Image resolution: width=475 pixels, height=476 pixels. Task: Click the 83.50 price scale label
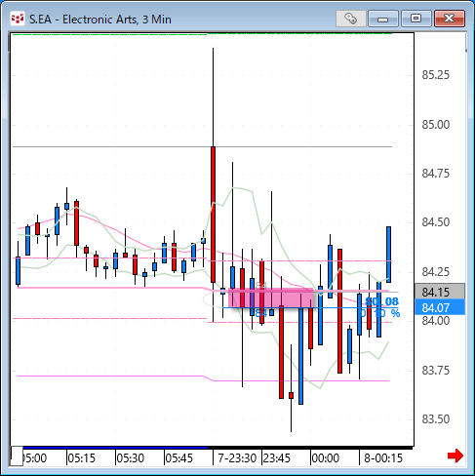(436, 419)
